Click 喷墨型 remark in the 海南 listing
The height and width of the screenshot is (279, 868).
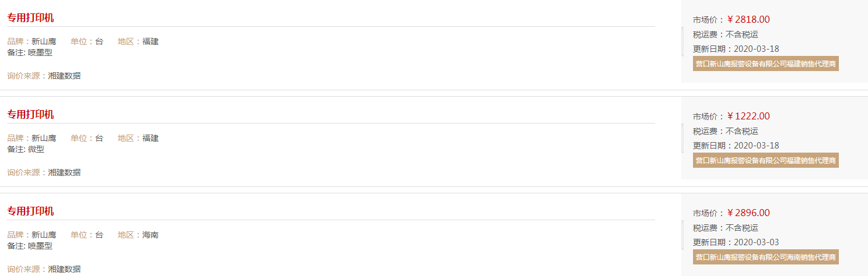40,246
